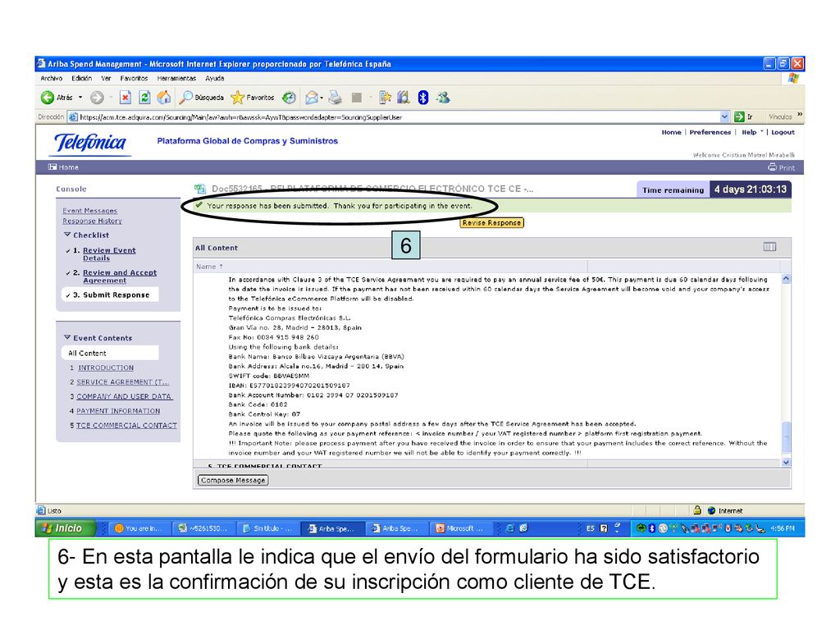Click the Home icon in the purple navigation bar
The width and height of the screenshot is (840, 630).
[x=52, y=167]
